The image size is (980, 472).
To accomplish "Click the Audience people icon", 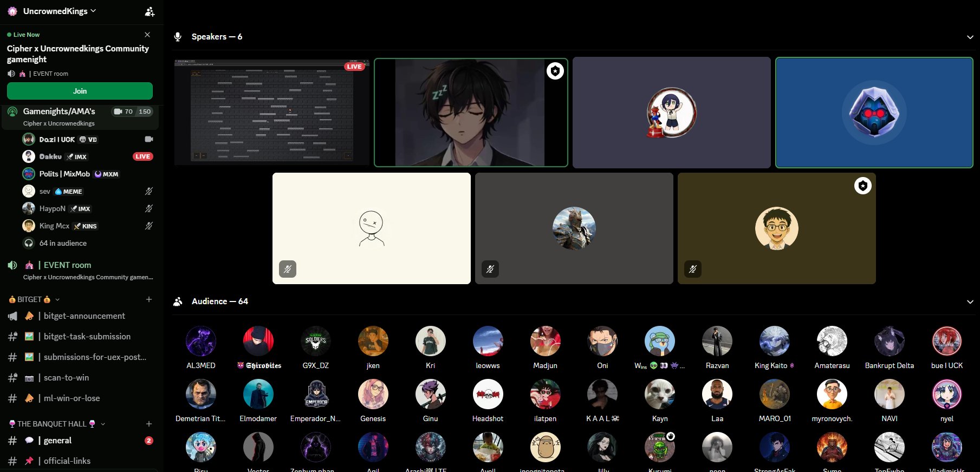I will tap(178, 301).
